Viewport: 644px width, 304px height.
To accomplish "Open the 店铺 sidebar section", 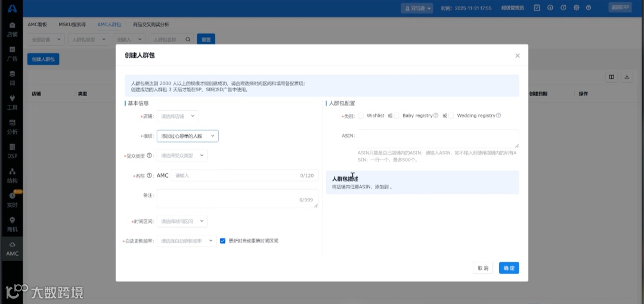I will click(12, 30).
